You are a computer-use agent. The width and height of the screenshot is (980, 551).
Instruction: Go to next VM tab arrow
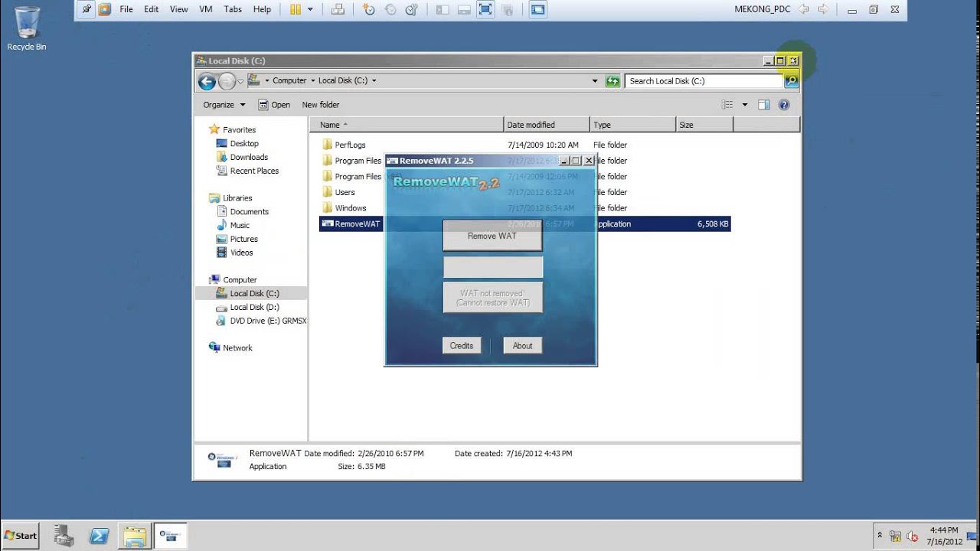(824, 9)
